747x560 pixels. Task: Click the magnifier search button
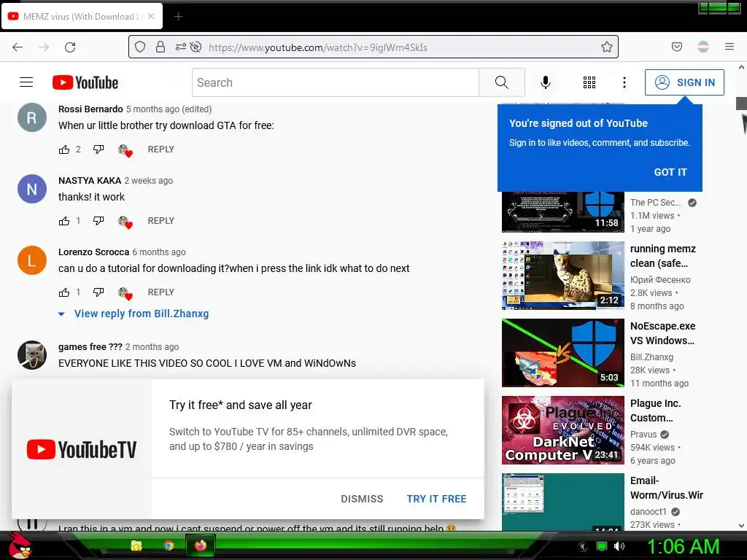coord(502,82)
